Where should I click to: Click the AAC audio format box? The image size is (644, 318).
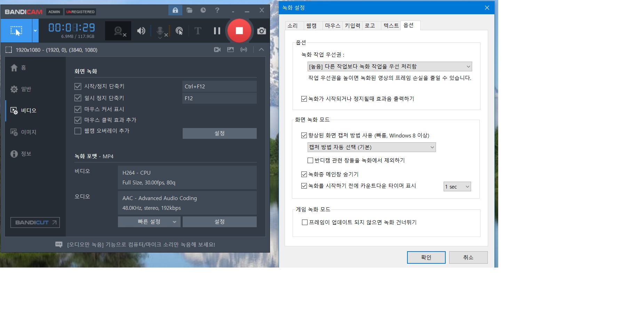(187, 203)
